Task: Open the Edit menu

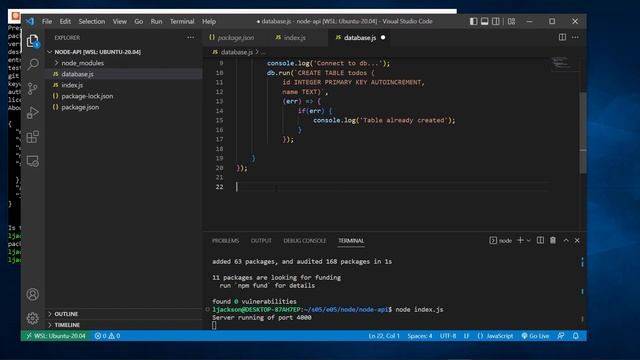Action: click(x=65, y=21)
